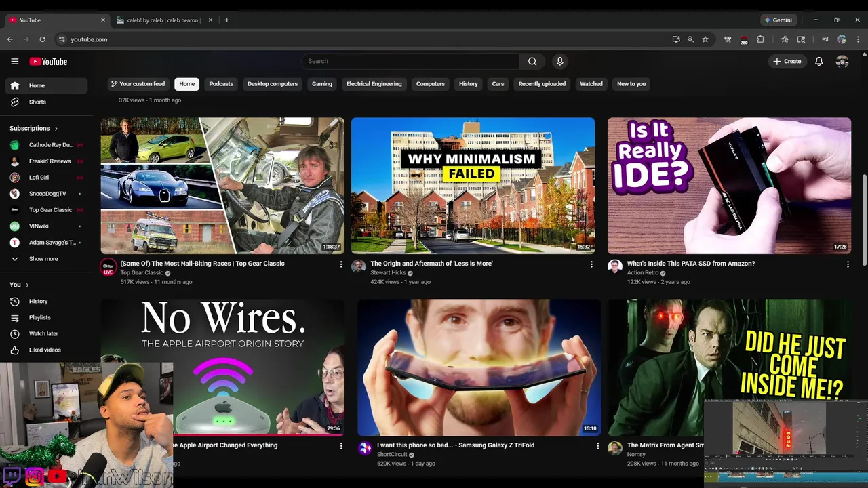Open the You section chevron
868x488 pixels.
(27, 285)
